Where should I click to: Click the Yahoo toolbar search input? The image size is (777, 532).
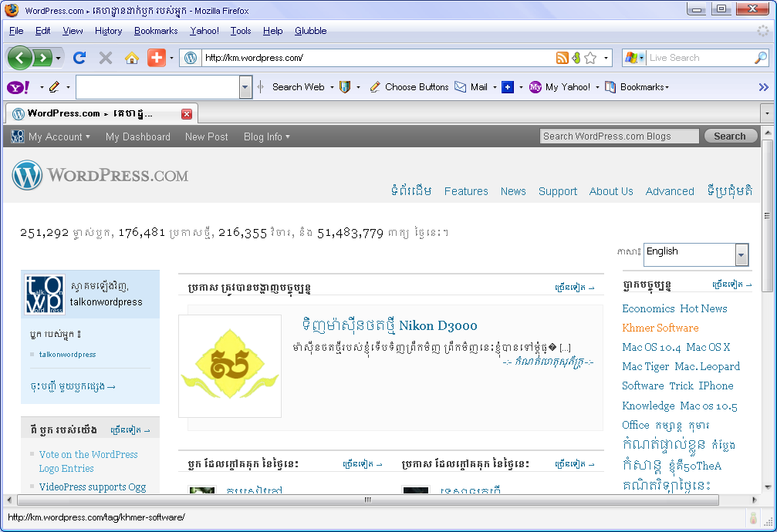[158, 88]
